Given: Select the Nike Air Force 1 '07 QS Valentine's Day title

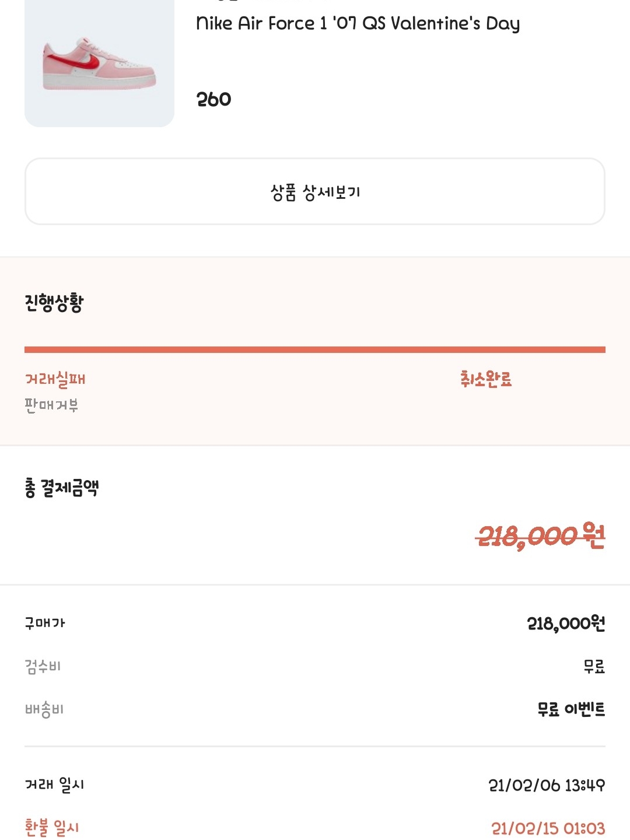Looking at the screenshot, I should pyautogui.click(x=358, y=23).
